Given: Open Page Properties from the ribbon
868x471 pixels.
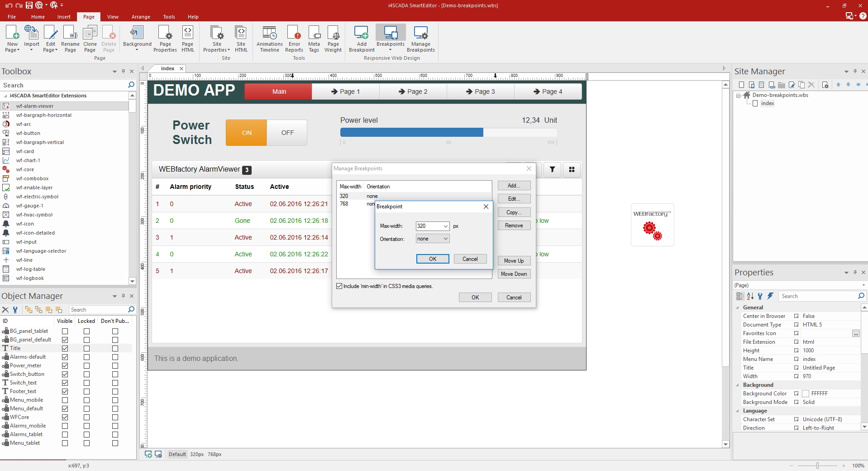Looking at the screenshot, I should [165, 38].
